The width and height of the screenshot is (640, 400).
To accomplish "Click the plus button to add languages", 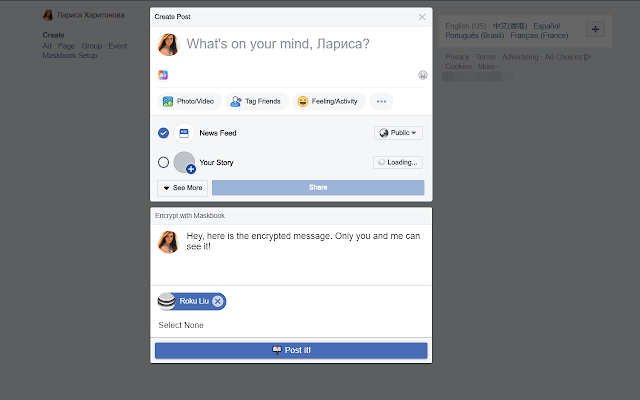I will (x=595, y=29).
